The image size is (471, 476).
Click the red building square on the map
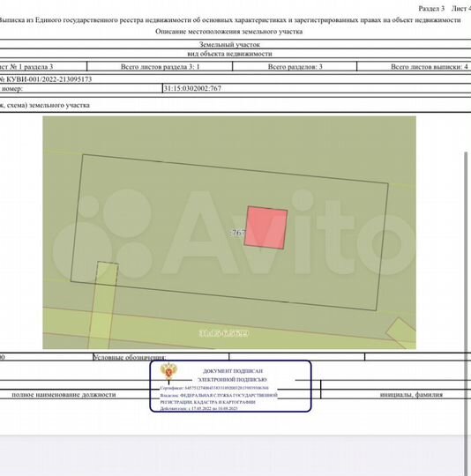(266, 227)
